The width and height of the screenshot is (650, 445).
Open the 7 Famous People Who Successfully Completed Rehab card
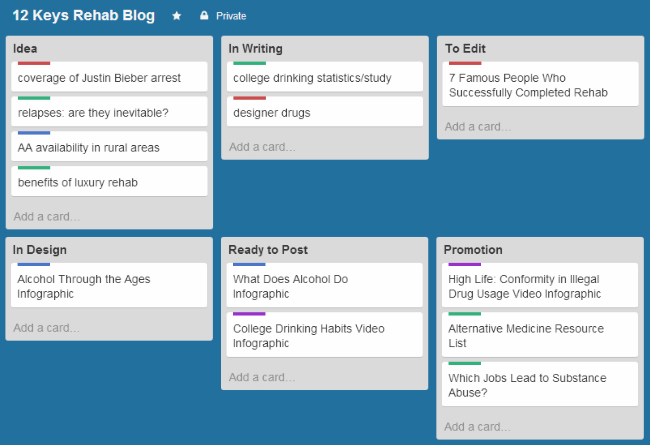click(541, 84)
